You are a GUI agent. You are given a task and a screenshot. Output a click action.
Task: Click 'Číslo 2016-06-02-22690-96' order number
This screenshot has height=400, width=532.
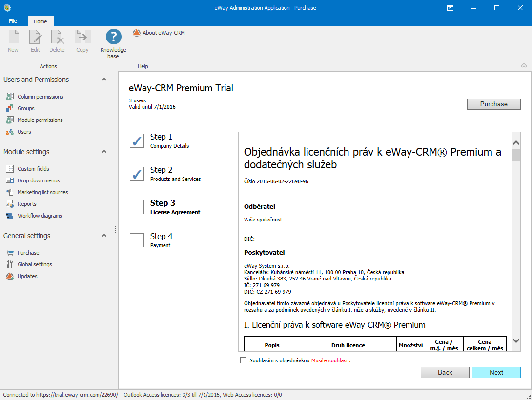(x=276, y=181)
